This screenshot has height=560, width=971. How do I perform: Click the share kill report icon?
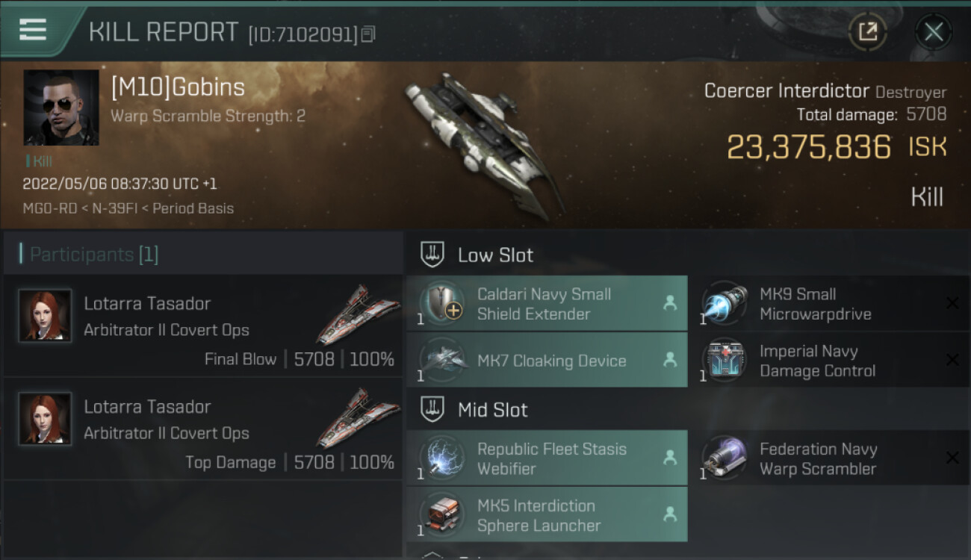click(867, 31)
